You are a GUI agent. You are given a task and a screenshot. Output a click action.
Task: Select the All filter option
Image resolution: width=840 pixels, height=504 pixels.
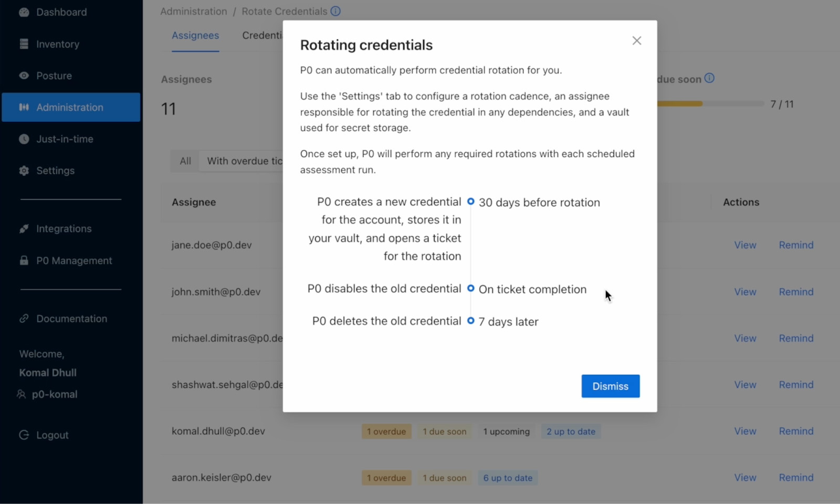[x=184, y=161]
